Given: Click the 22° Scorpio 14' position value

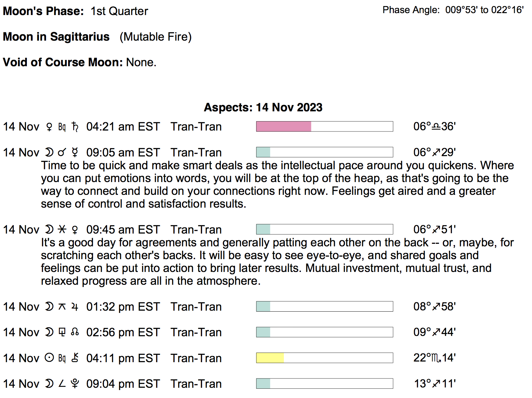Looking at the screenshot, I should (x=434, y=358).
